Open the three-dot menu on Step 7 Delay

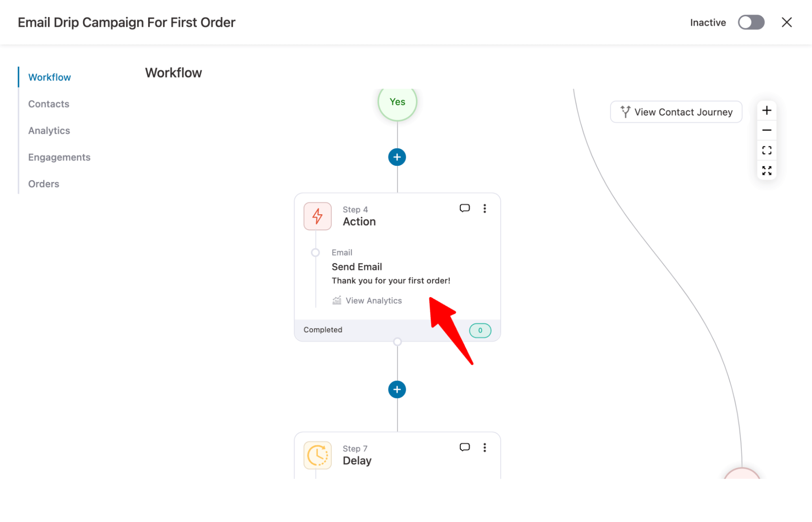pyautogui.click(x=485, y=447)
